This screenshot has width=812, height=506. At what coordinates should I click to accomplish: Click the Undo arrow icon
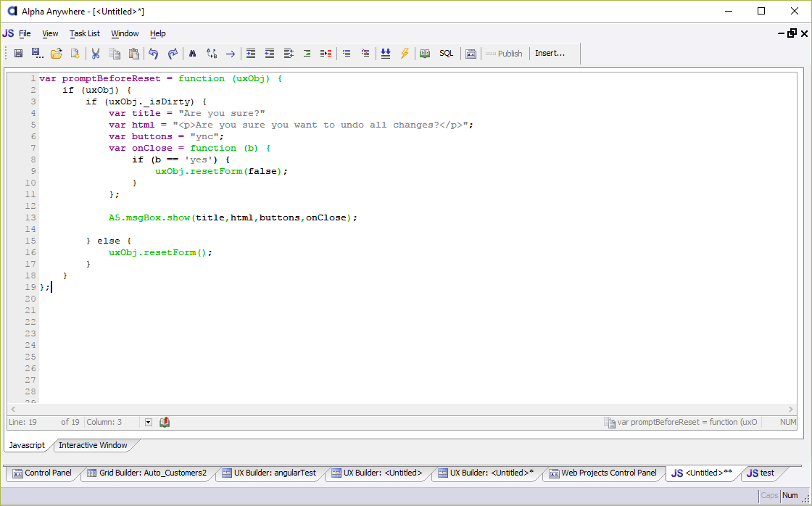click(x=153, y=54)
